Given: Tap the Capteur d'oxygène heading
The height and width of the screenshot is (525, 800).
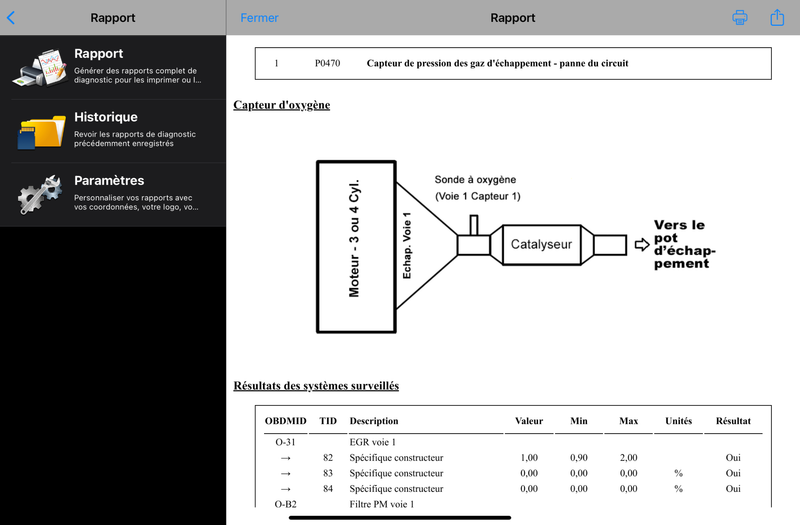Looking at the screenshot, I should pos(281,105).
